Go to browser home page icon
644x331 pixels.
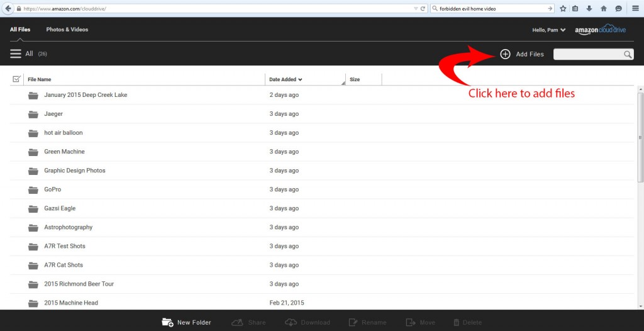pos(604,9)
